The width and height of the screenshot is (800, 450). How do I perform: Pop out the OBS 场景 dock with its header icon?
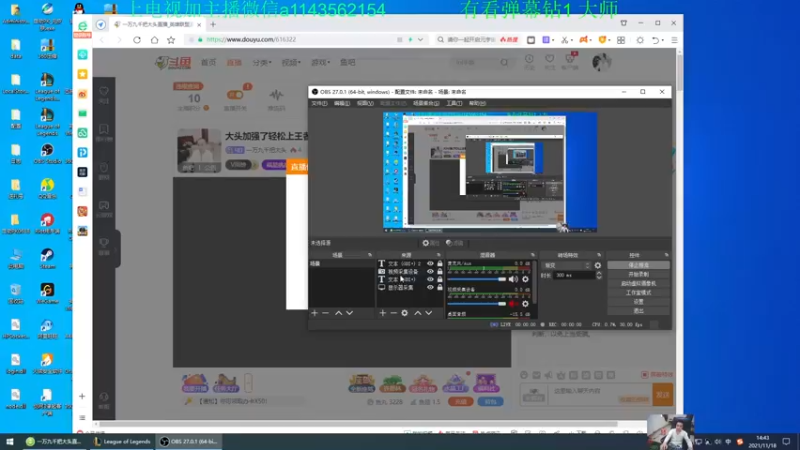coord(370,255)
